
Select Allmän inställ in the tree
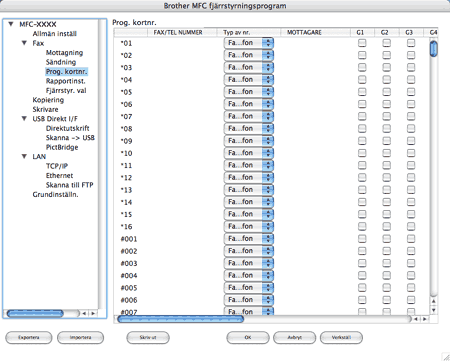tap(55, 34)
